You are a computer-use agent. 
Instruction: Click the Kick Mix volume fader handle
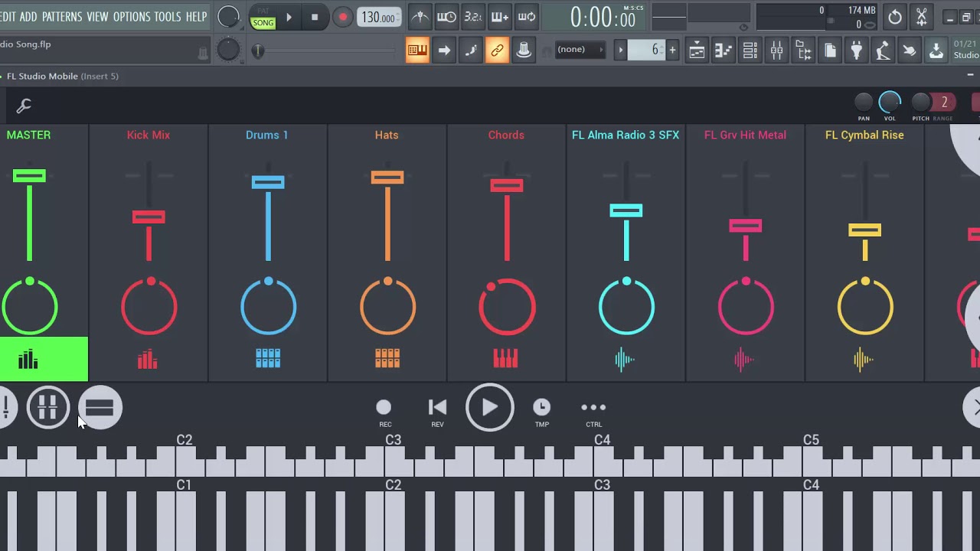point(149,218)
